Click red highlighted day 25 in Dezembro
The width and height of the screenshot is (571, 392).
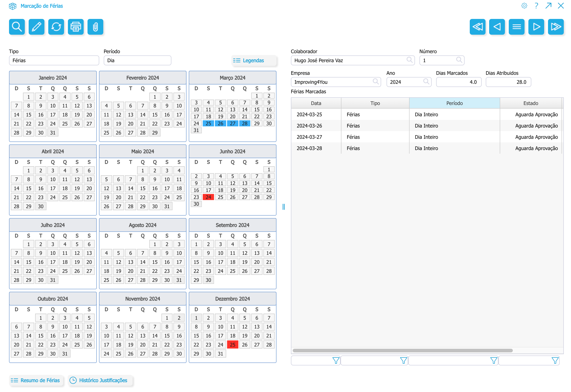click(233, 345)
